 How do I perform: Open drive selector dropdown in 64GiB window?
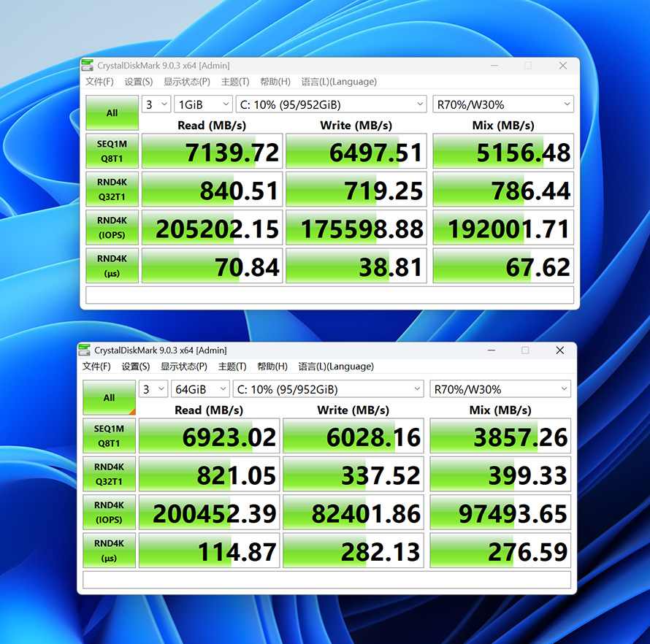[329, 389]
